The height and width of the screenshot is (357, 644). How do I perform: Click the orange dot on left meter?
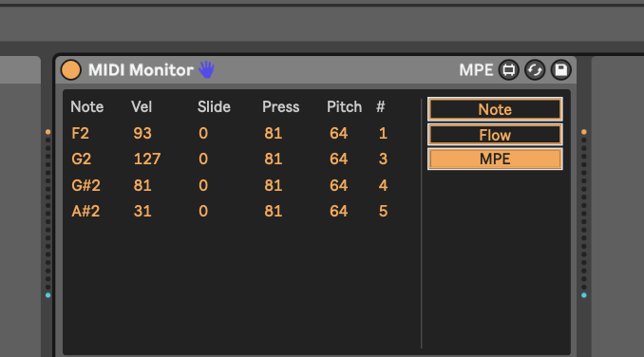(48, 132)
